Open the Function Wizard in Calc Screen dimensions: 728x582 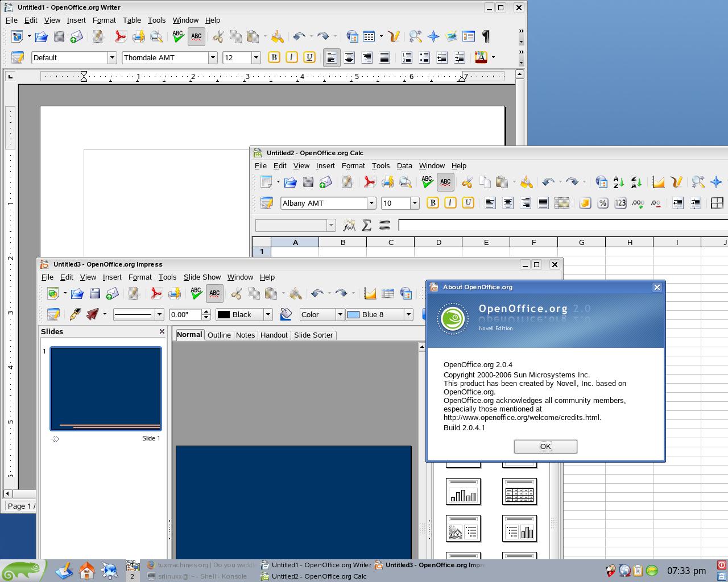point(349,226)
